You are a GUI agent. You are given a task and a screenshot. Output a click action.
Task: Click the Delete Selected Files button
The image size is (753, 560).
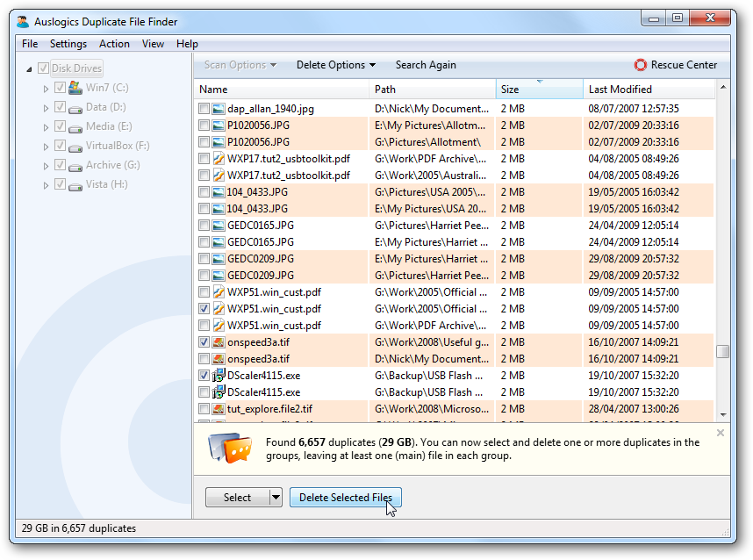click(x=345, y=497)
